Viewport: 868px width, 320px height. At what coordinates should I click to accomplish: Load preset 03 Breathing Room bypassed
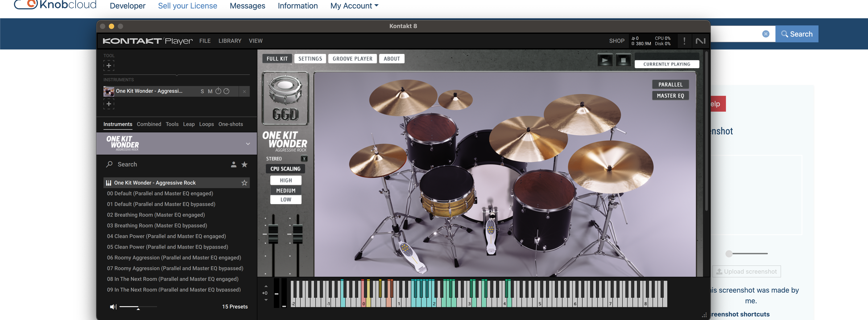(x=157, y=226)
